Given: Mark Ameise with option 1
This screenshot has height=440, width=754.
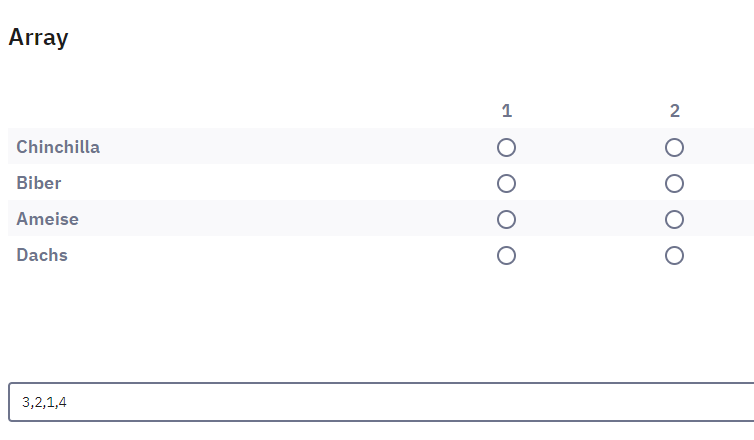Looking at the screenshot, I should [x=506, y=220].
